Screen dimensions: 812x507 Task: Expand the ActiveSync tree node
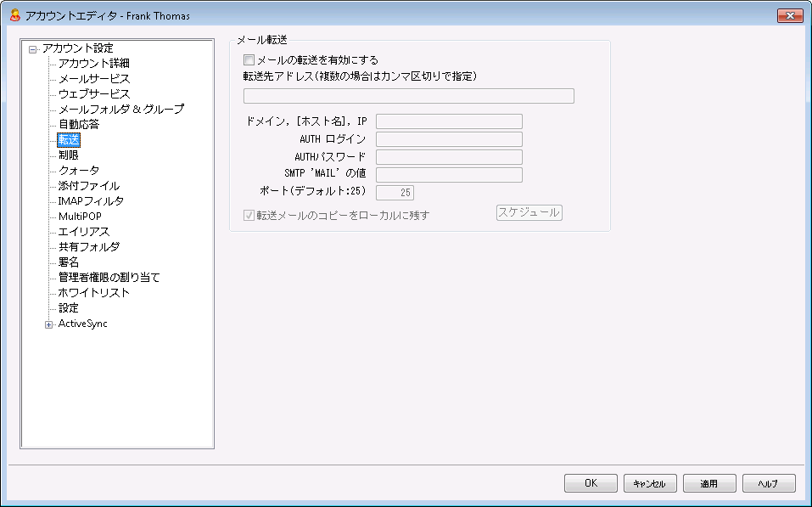pyautogui.click(x=48, y=324)
